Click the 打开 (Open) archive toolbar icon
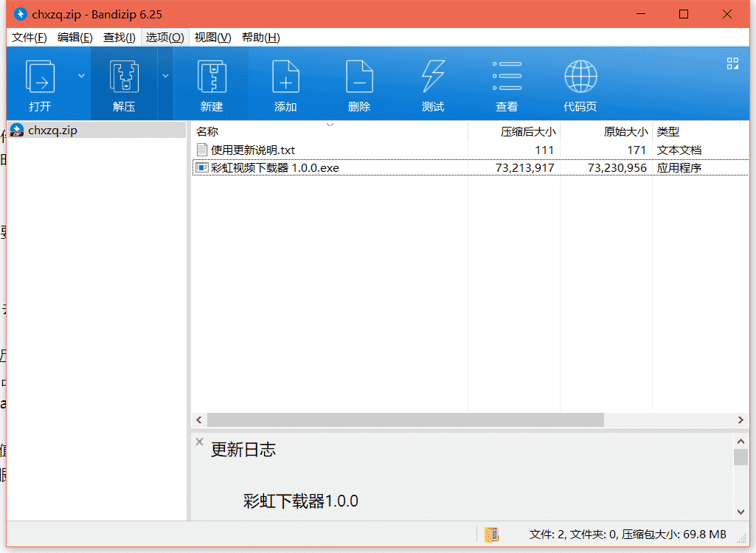Screen dimensions: 756x553 click(40, 77)
